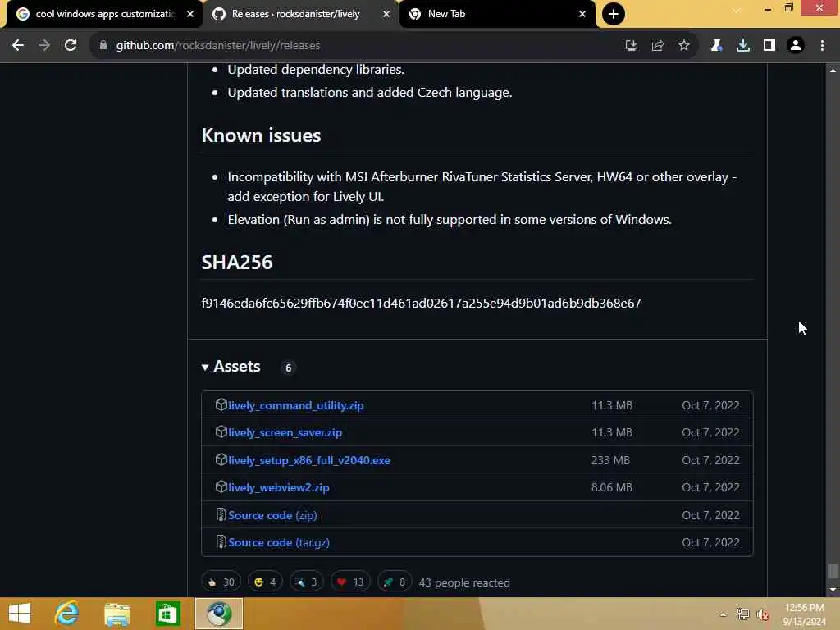Open a new browser tab
The width and height of the screenshot is (840, 630).
pyautogui.click(x=614, y=14)
